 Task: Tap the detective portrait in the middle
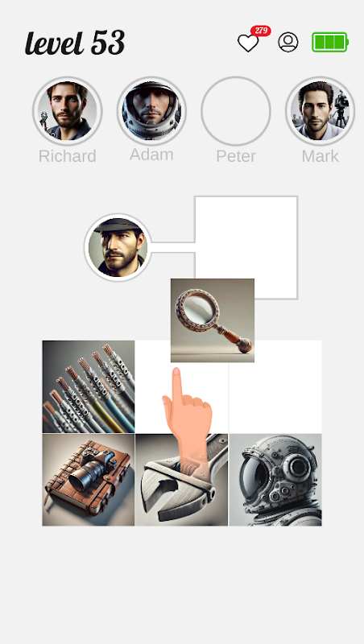118,248
